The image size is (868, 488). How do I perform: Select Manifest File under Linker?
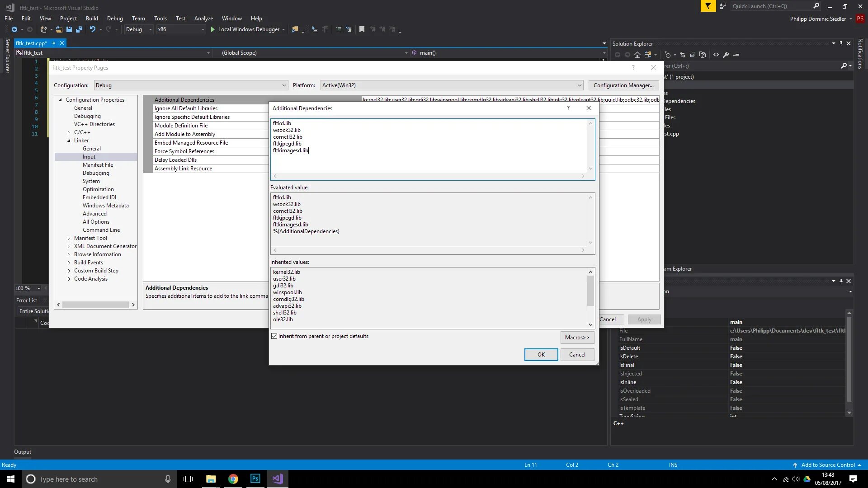[98, 165]
